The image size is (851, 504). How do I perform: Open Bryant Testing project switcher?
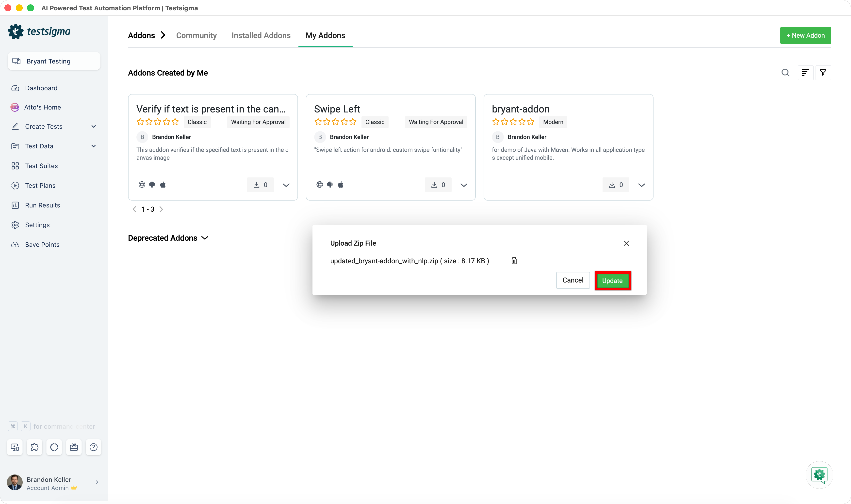pyautogui.click(x=54, y=61)
